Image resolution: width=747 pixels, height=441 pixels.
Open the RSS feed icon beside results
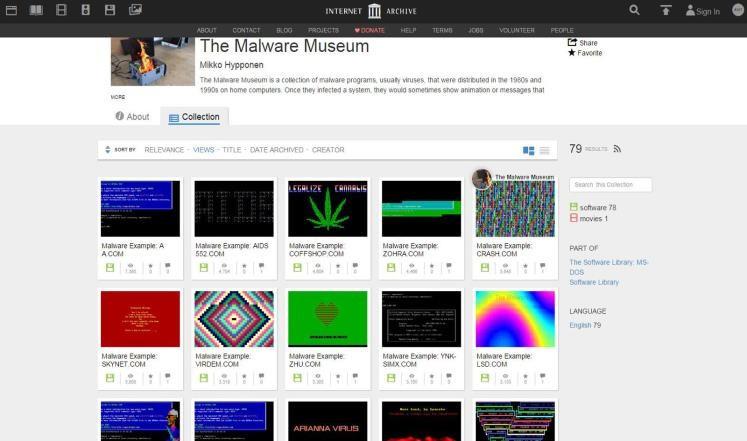click(617, 149)
